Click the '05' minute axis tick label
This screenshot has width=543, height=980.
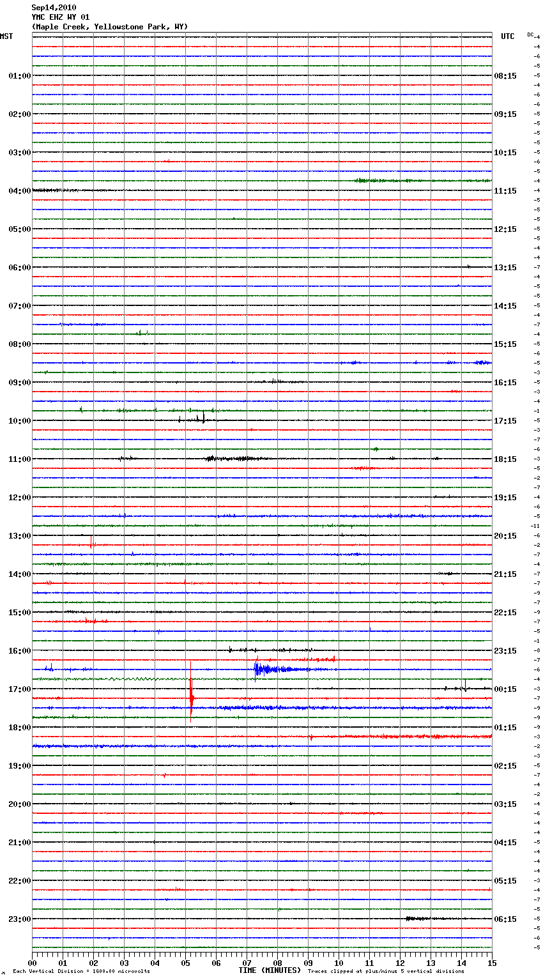click(185, 963)
